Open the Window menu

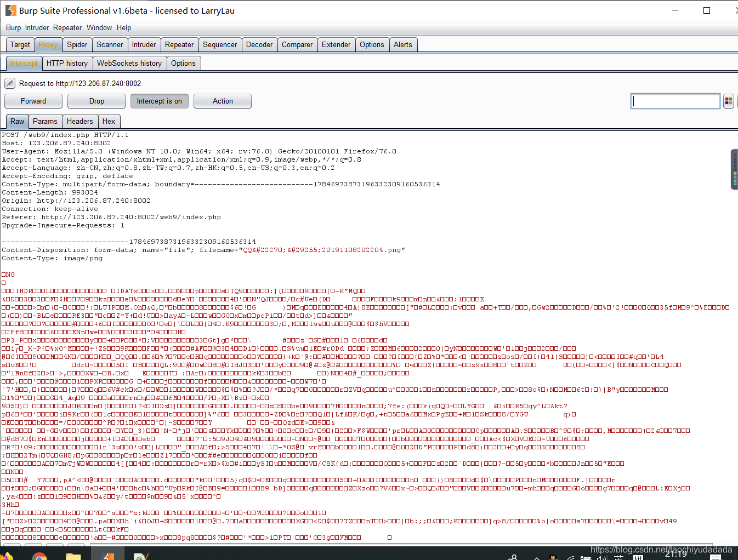click(99, 27)
